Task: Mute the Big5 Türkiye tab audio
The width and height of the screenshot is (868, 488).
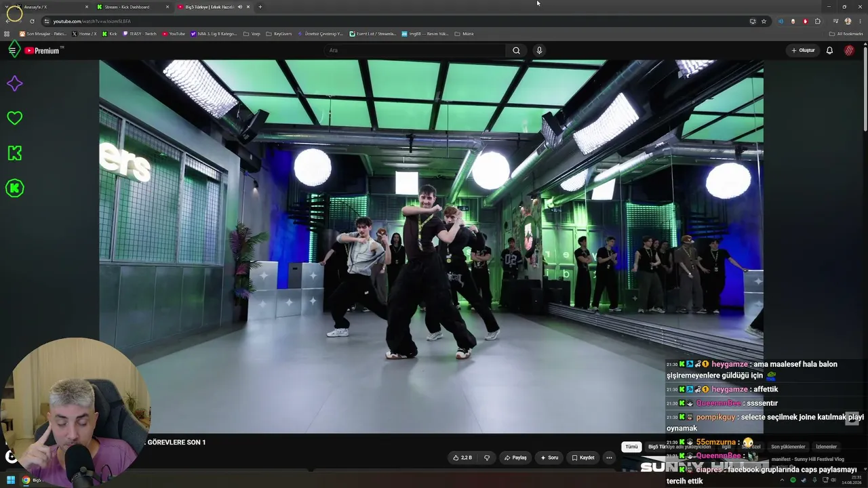Action: click(x=239, y=7)
